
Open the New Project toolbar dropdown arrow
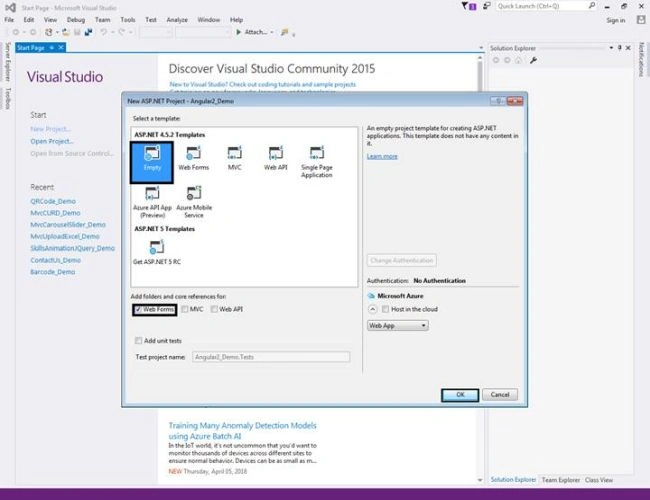(x=57, y=32)
